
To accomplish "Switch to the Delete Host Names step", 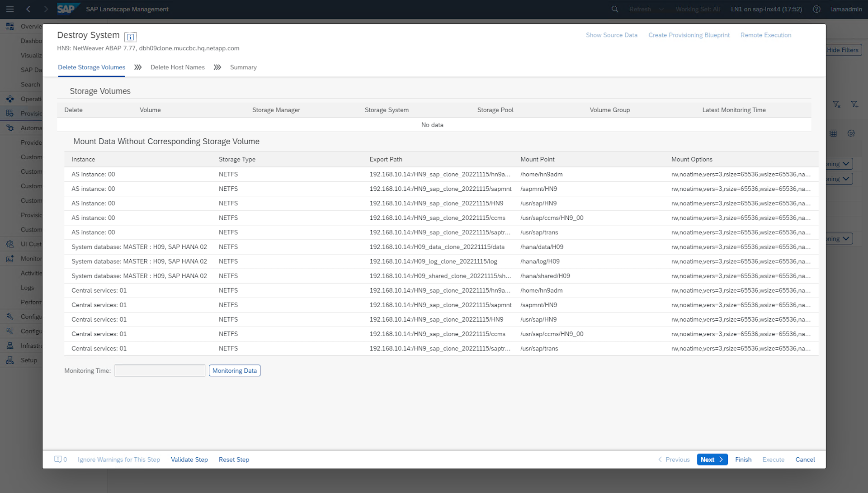I will tap(177, 67).
